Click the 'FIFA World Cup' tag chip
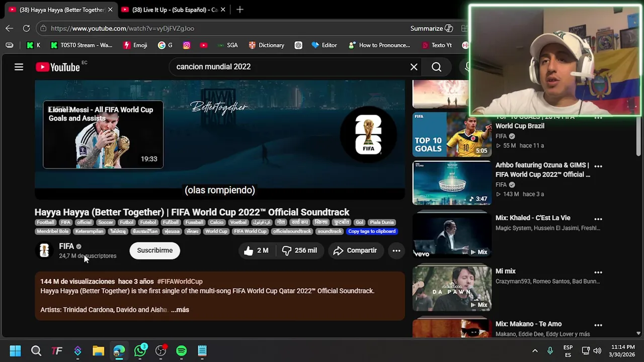 (250, 231)
